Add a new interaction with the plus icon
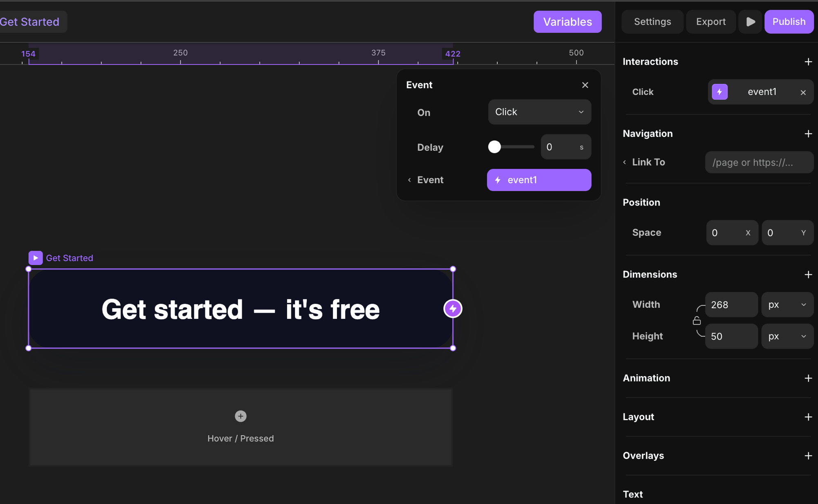Viewport: 818px width, 504px height. pos(808,62)
